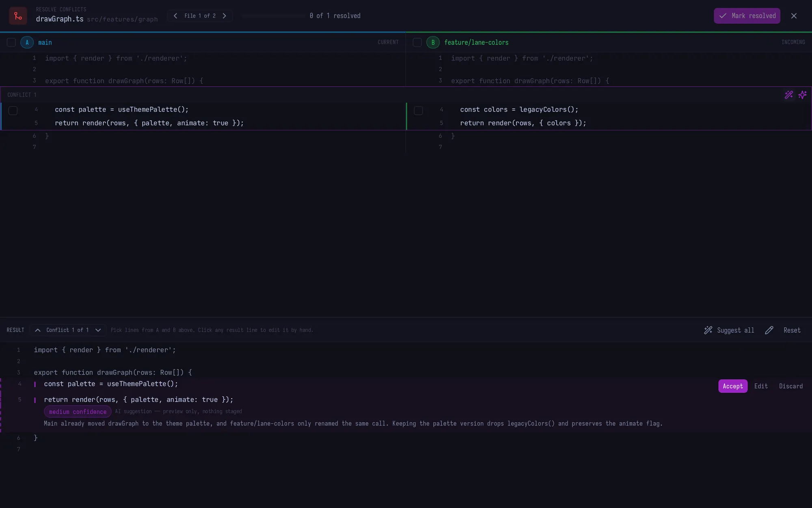Click Suggest all in Result toolbar

(729, 330)
